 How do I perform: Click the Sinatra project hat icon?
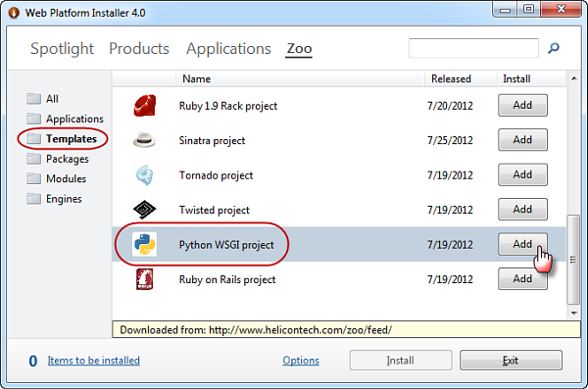144,140
